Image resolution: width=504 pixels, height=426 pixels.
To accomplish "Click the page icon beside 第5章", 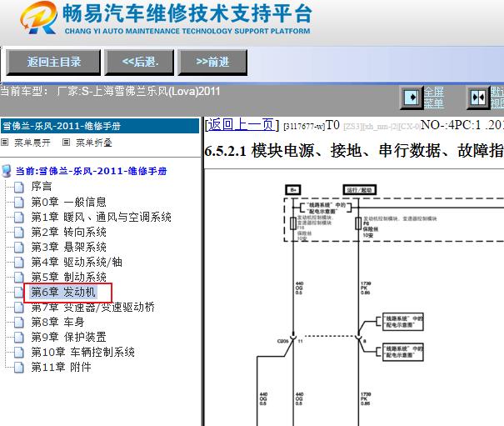I will point(19,277).
